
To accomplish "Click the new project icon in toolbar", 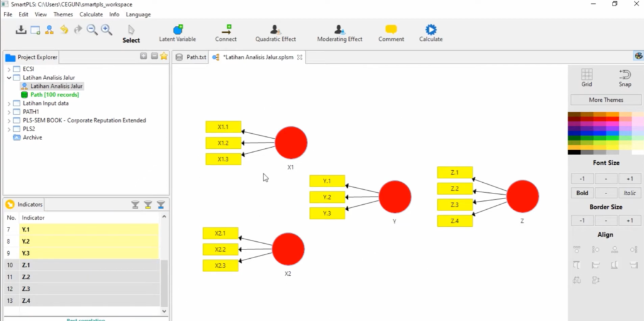I will [35, 30].
